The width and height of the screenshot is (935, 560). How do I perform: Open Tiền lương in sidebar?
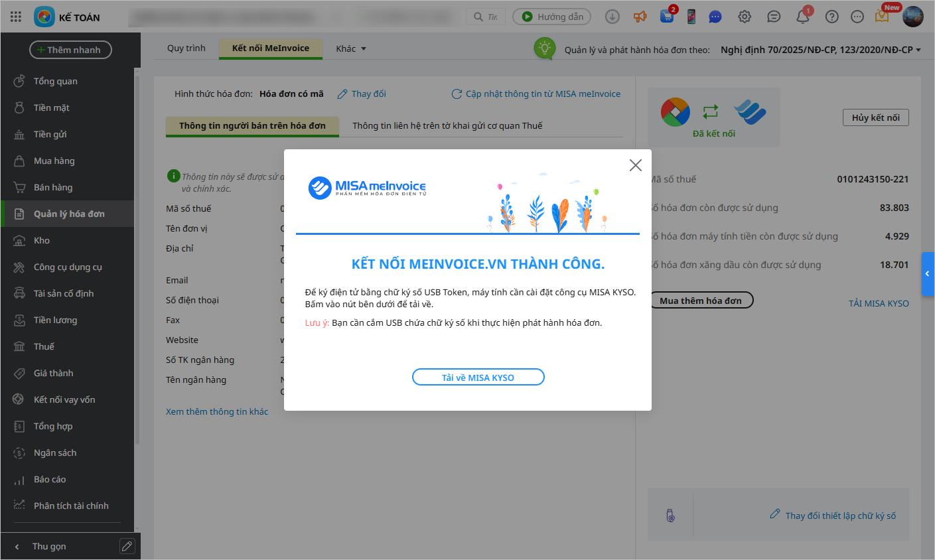pyautogui.click(x=67, y=320)
